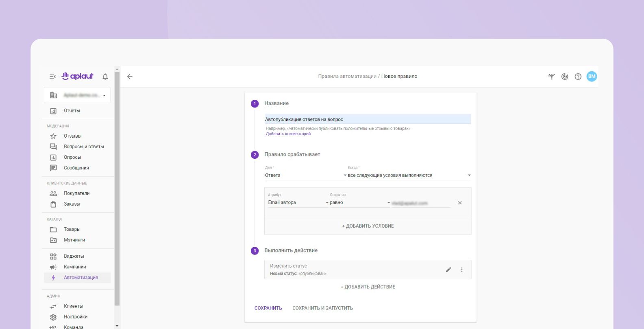The height and width of the screenshot is (329, 644).
Task: Open the Атрибут dropdown Email автора
Action: (298, 203)
